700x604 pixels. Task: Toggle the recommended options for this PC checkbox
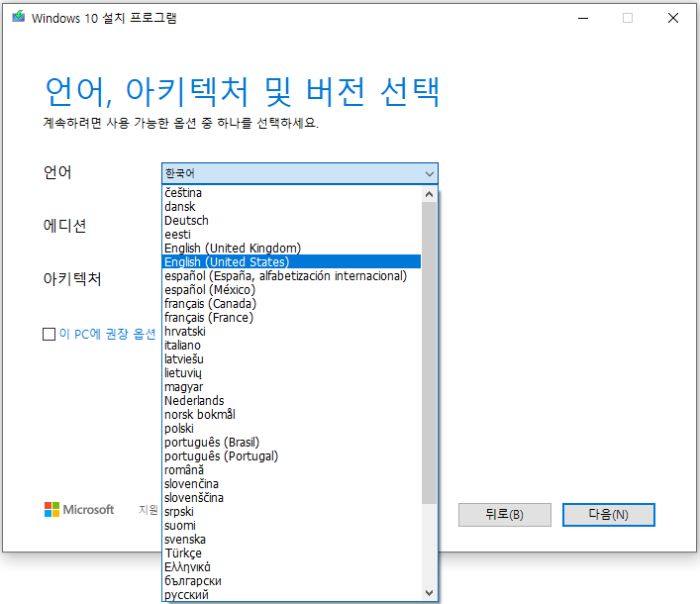[x=50, y=334]
